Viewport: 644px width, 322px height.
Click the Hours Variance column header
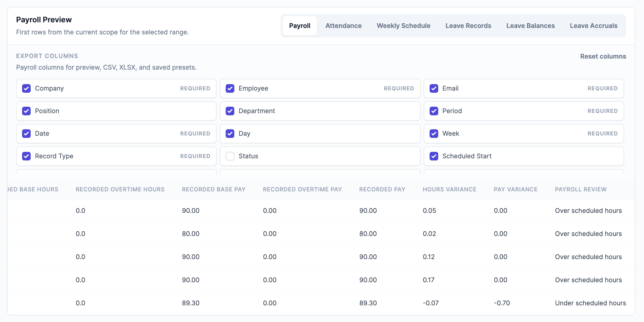[x=450, y=189]
